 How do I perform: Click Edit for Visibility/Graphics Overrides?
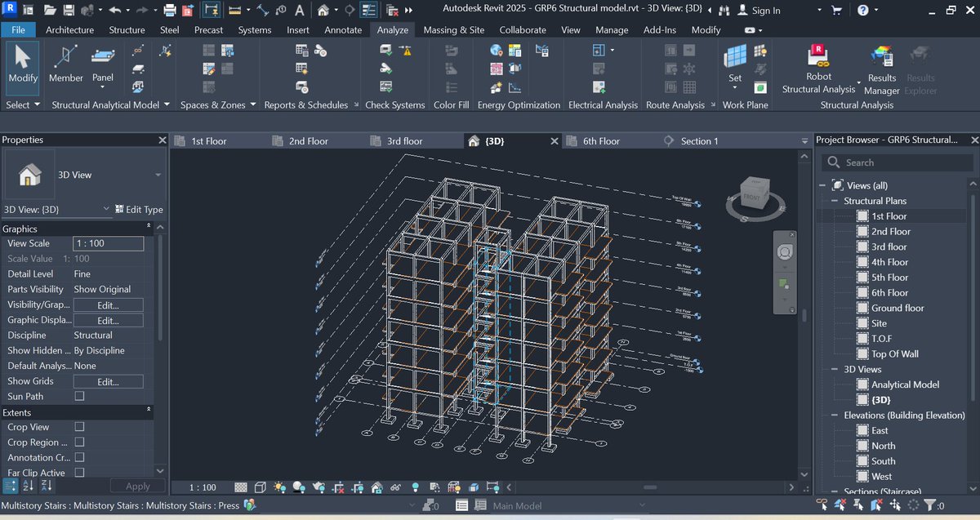pos(108,305)
